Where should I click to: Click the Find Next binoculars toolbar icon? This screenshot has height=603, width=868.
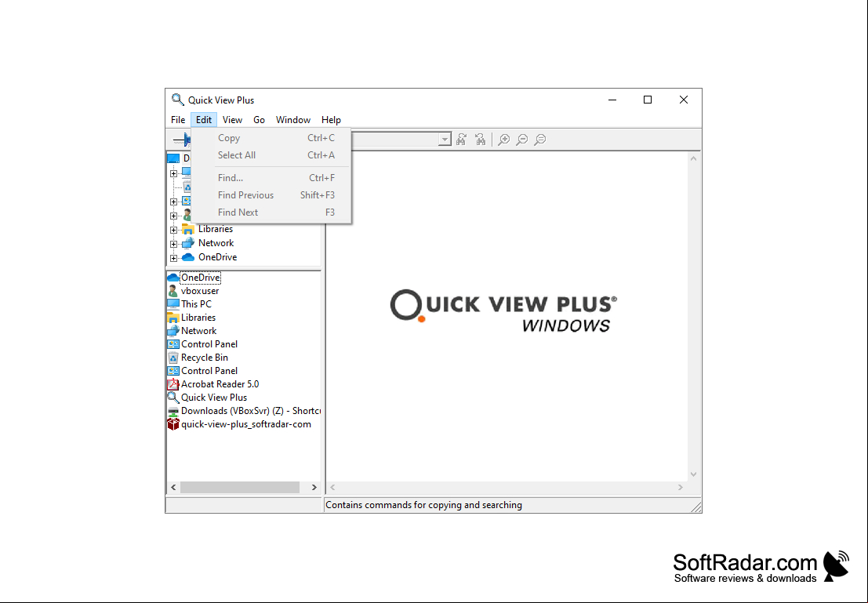[x=461, y=140]
